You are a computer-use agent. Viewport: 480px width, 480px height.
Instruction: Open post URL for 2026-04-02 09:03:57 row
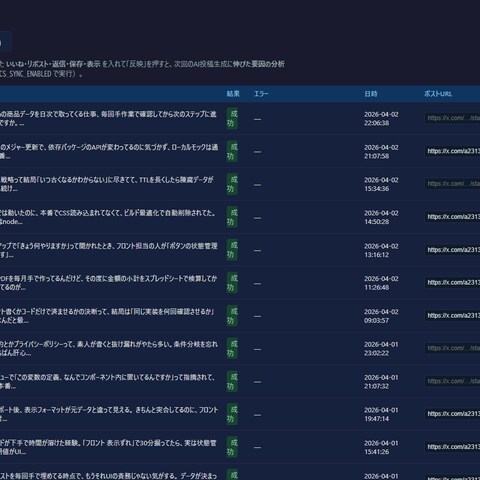(x=453, y=315)
